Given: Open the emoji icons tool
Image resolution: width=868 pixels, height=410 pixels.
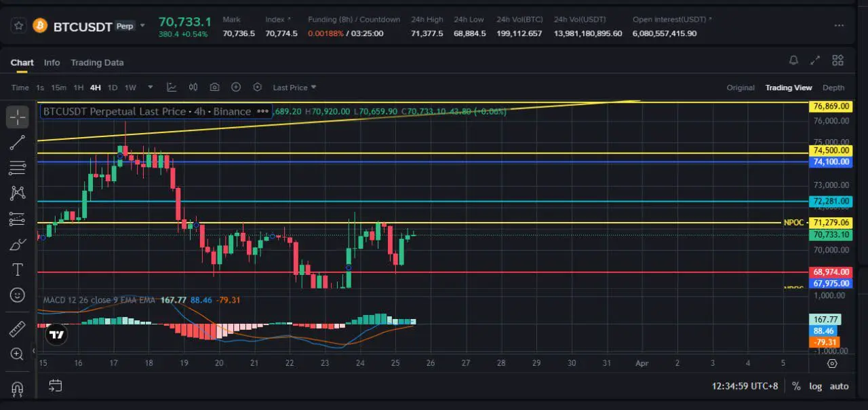Looking at the screenshot, I should (18, 295).
